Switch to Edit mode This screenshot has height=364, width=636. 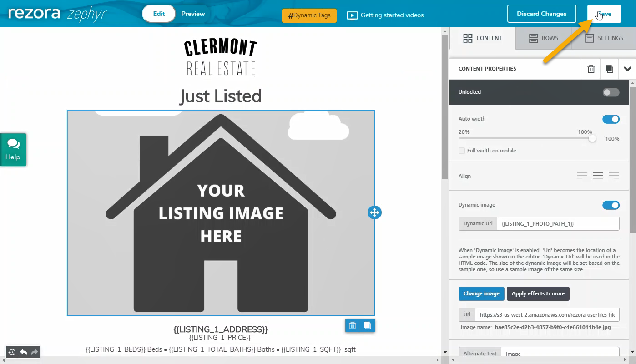click(159, 14)
